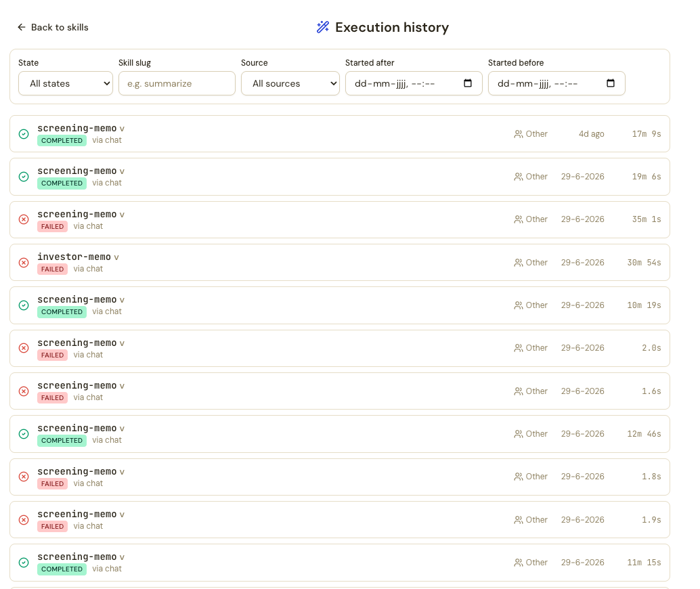Viewport: 700px width, 589px height.
Task: Click the 17m 9s duration value
Action: pos(647,134)
